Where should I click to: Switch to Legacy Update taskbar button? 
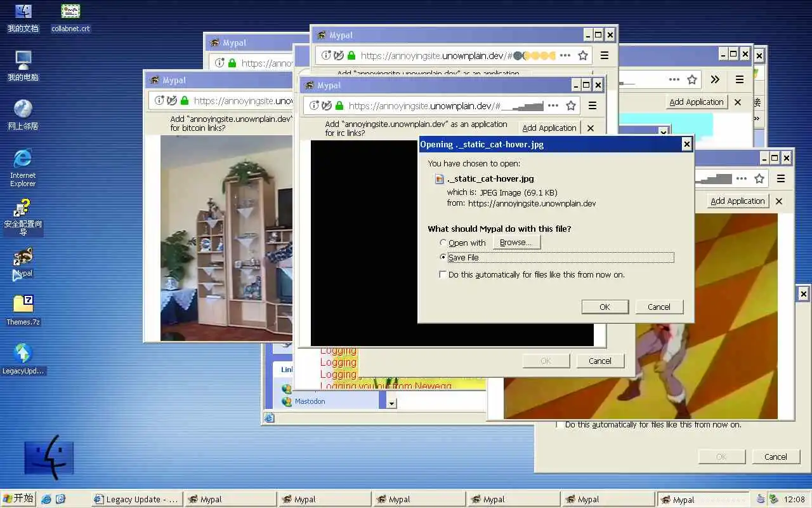[137, 499]
